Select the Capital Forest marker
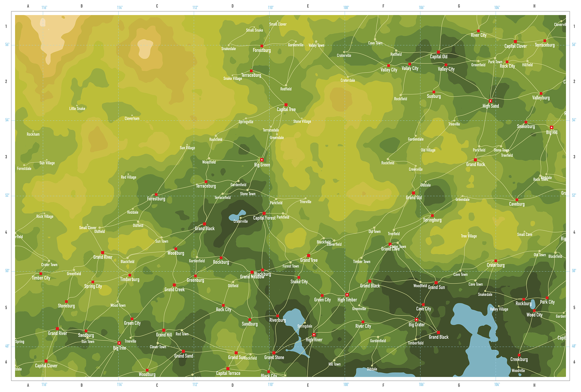The image size is (581, 392). (x=264, y=213)
